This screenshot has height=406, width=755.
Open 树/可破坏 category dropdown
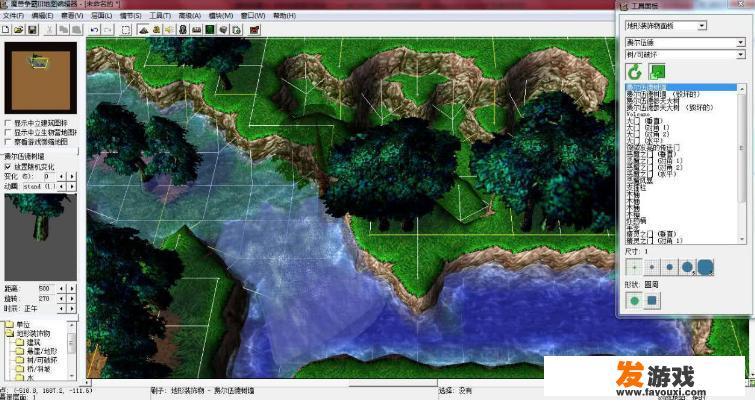point(741,55)
